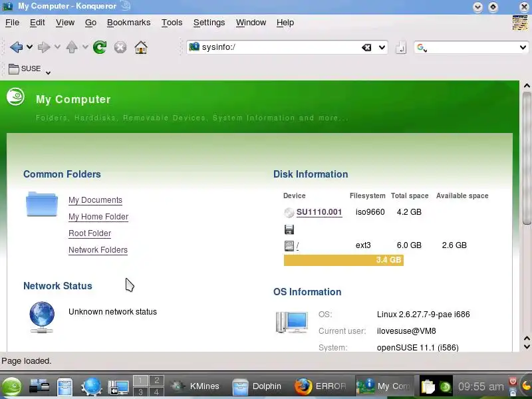Screen dimensions: 532x399
Task: Launch the file manager panel icon
Action: (65, 386)
